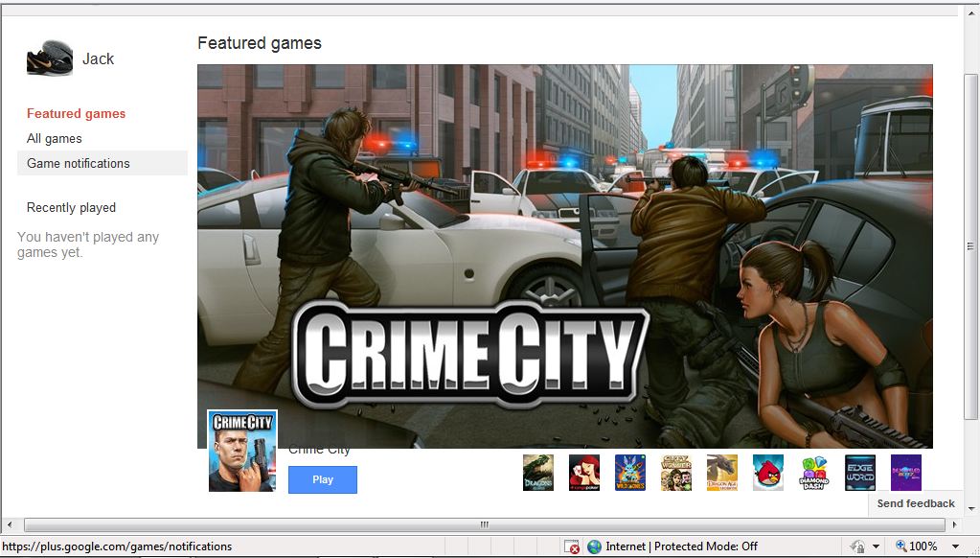The width and height of the screenshot is (980, 558).
Task: Open the Dragon Age Legends game icon
Action: pos(722,473)
